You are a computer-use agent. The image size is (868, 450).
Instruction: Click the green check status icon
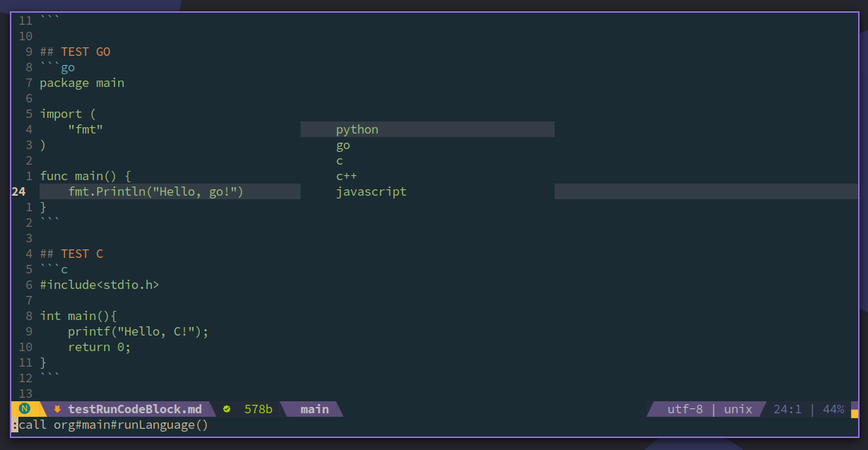[x=227, y=409]
